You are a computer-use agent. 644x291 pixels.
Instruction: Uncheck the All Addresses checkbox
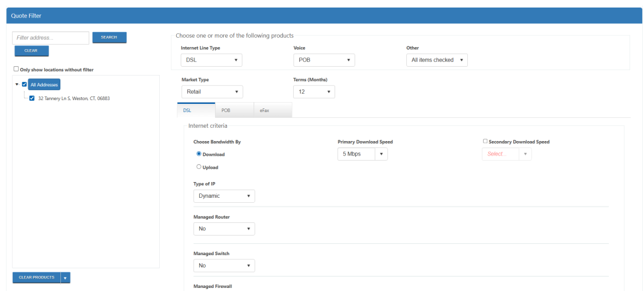[25, 84]
